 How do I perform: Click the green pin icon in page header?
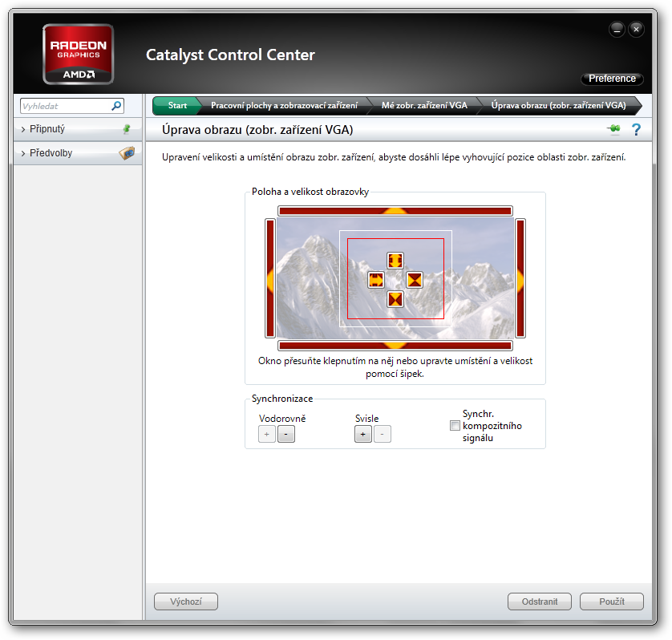point(613,129)
